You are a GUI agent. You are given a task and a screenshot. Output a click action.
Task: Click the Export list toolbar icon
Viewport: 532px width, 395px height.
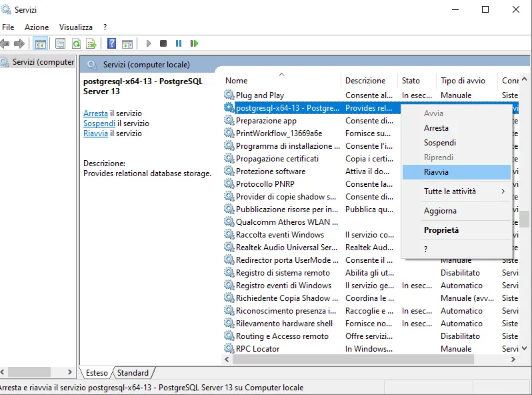click(91, 43)
